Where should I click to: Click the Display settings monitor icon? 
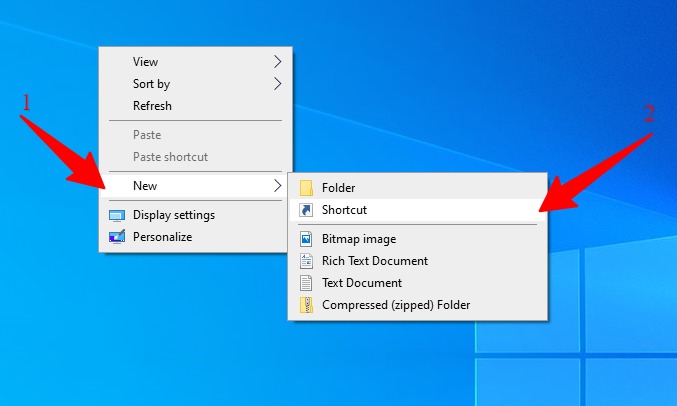pos(117,215)
